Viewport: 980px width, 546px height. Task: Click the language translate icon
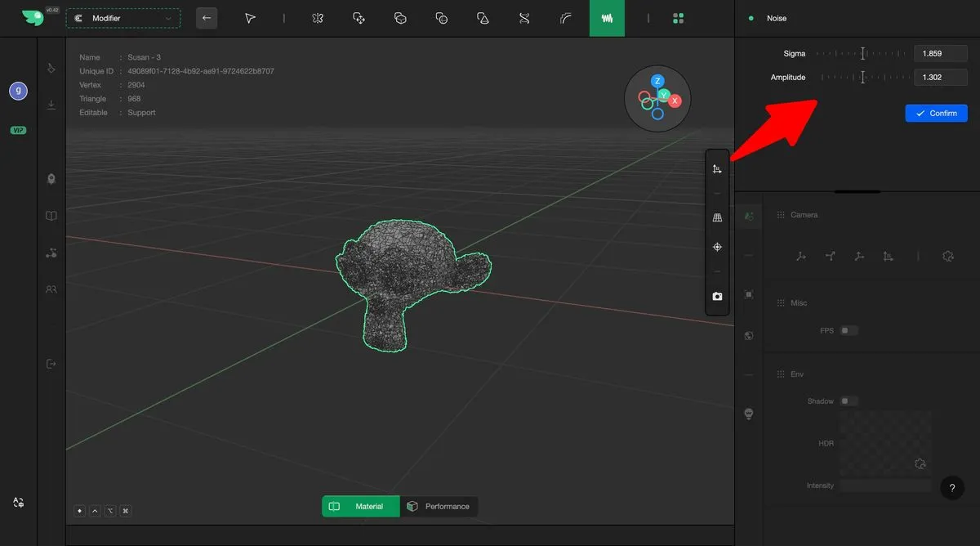point(18,503)
